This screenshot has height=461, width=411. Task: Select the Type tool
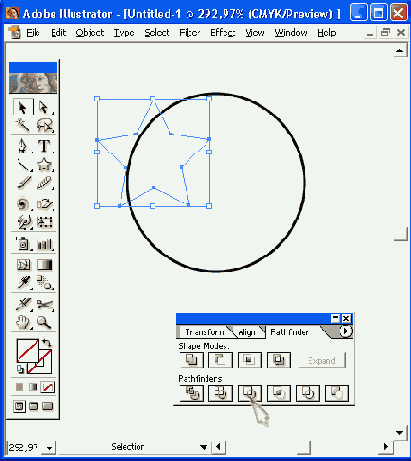pyautogui.click(x=44, y=146)
